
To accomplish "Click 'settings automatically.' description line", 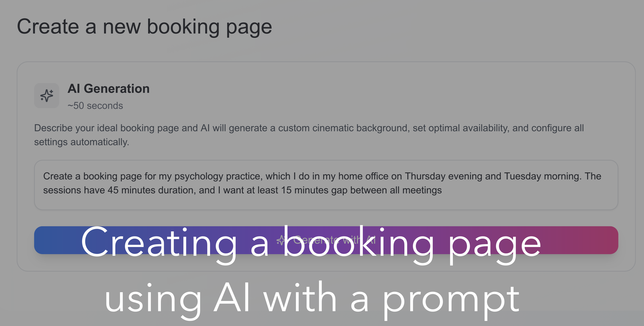I will point(82,142).
